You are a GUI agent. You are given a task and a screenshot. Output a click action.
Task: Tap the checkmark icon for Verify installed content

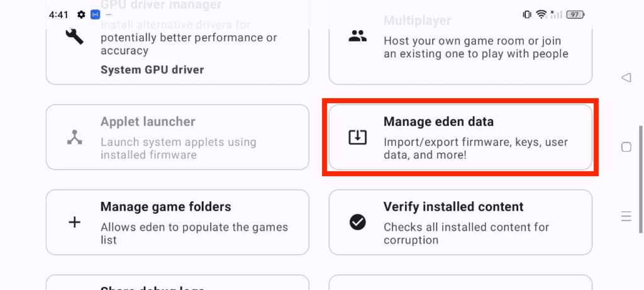pyautogui.click(x=357, y=222)
